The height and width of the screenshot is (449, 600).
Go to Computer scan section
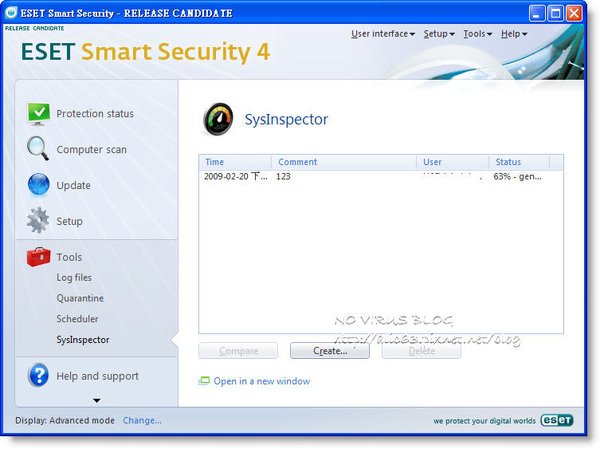(91, 150)
